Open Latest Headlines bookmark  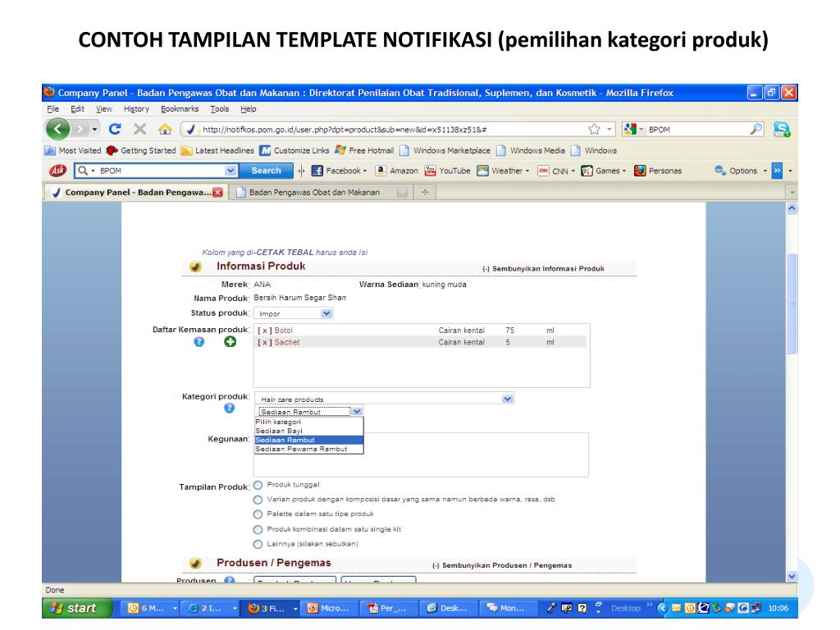[x=217, y=151]
